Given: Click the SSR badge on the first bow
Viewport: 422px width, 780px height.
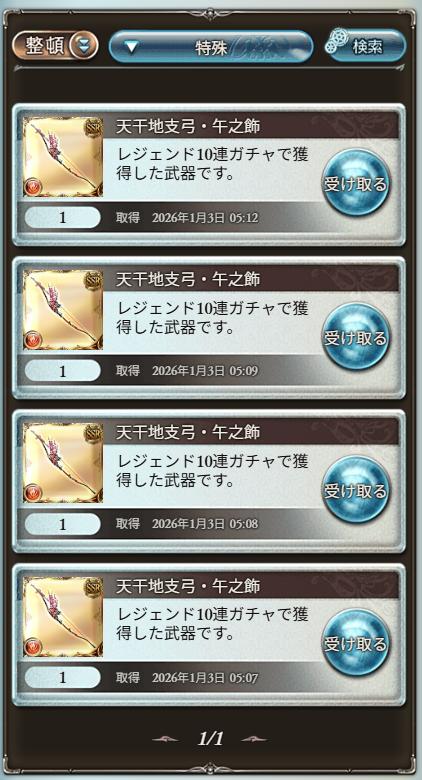Looking at the screenshot, I should (93, 125).
